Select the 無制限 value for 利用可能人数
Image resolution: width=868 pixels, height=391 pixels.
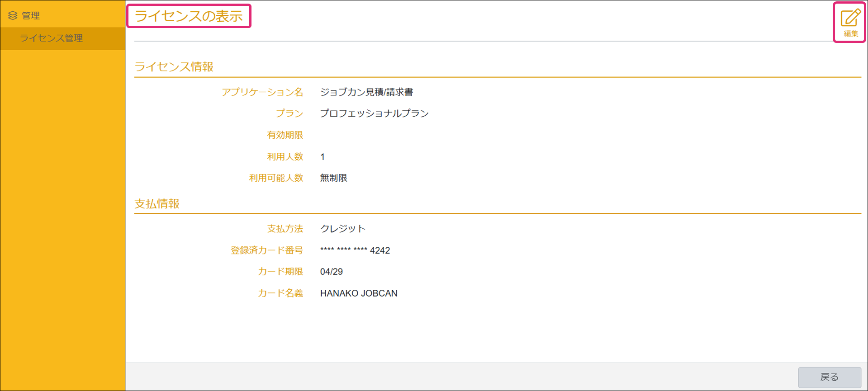pos(333,178)
